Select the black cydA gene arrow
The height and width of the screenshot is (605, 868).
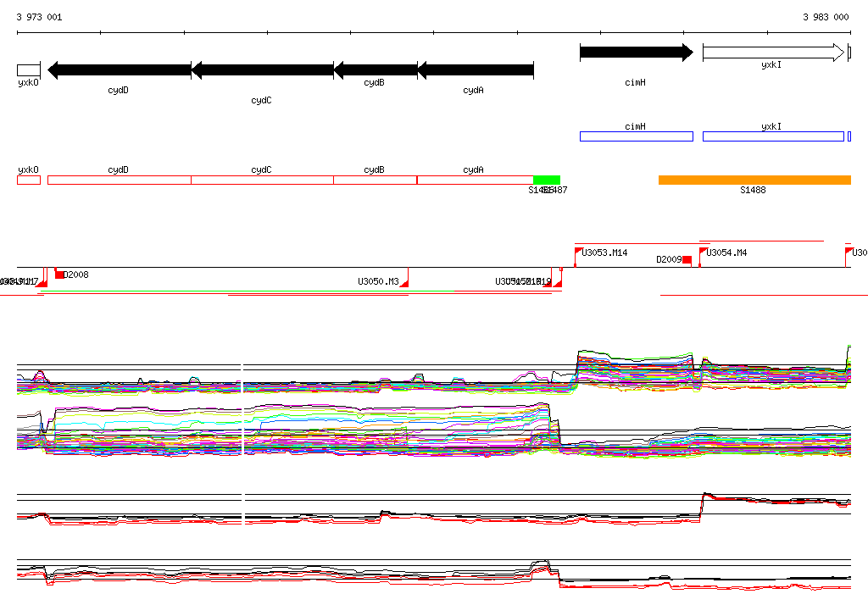pyautogui.click(x=476, y=70)
